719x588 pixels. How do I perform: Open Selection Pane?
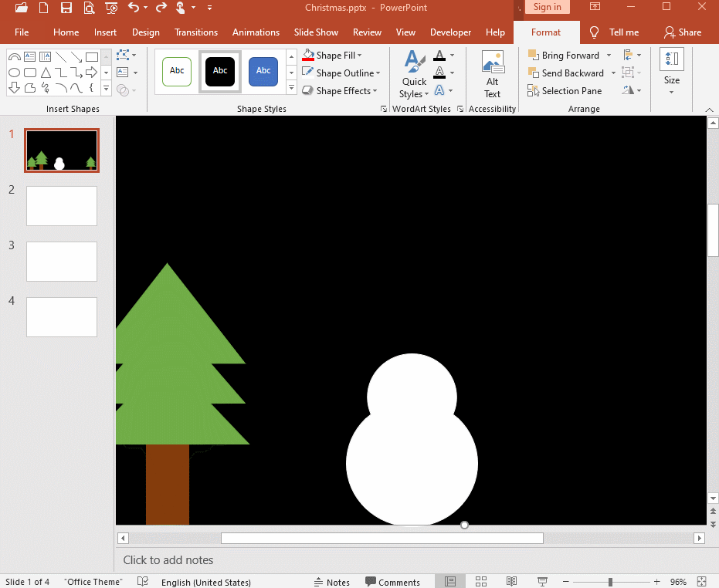coord(565,91)
